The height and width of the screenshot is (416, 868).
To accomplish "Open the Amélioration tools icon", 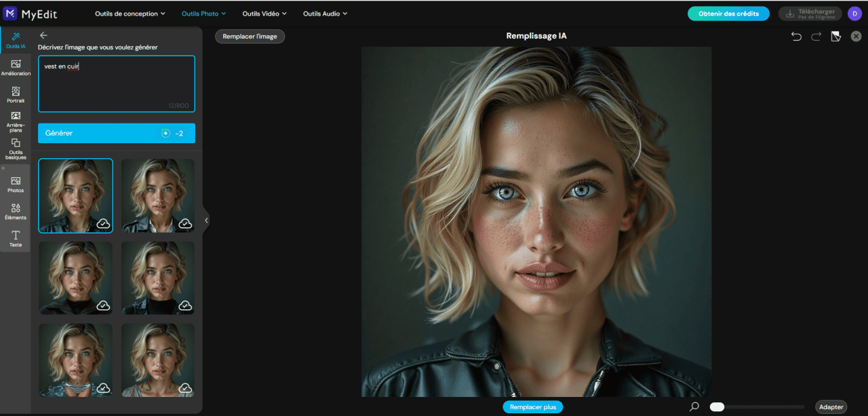I will [16, 67].
